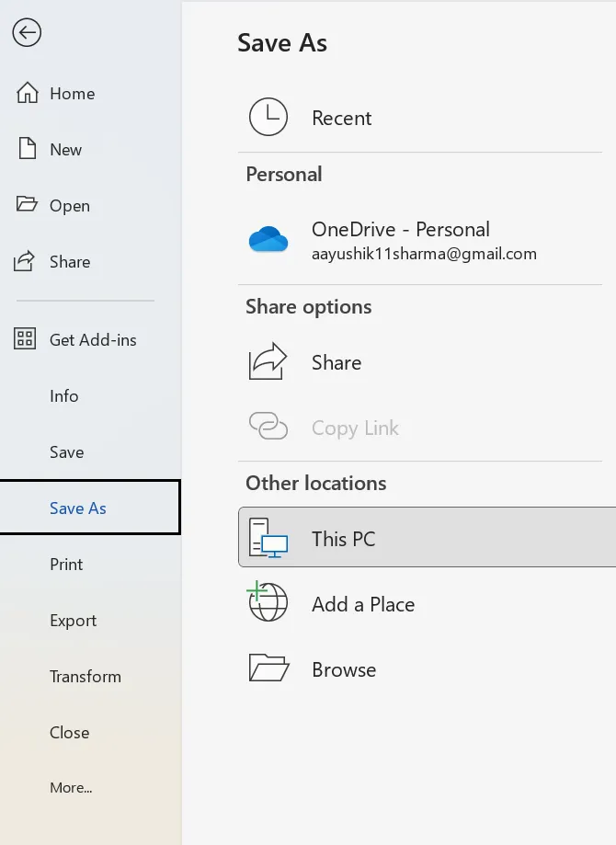The width and height of the screenshot is (616, 845).
Task: Open the Print page
Action: coord(90,564)
